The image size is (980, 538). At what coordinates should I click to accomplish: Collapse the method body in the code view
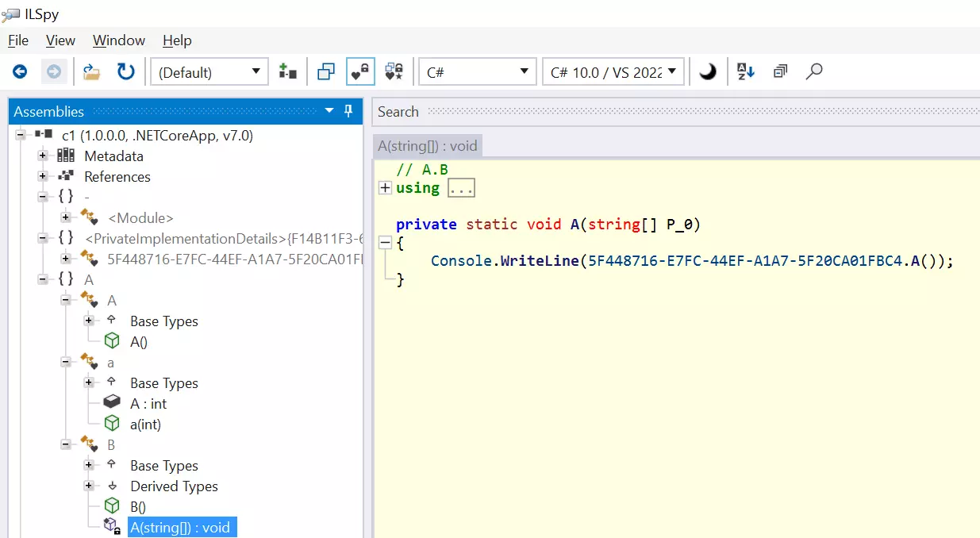[x=385, y=242]
